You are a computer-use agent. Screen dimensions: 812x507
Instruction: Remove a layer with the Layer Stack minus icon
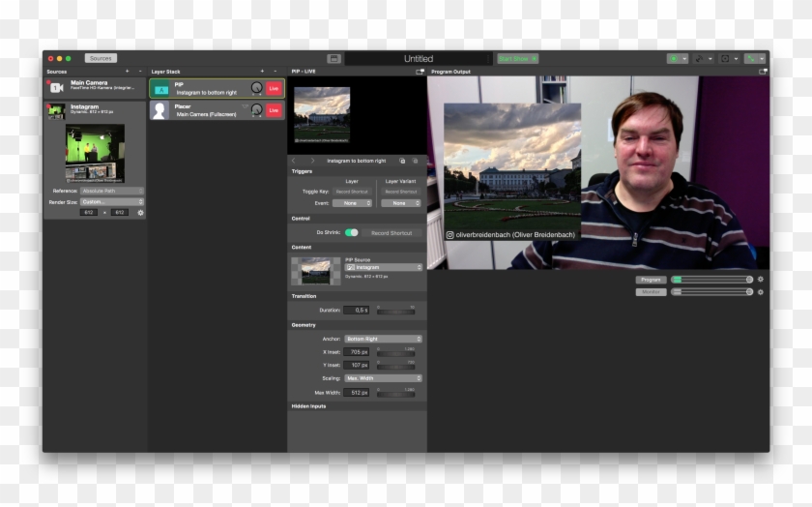pyautogui.click(x=275, y=72)
